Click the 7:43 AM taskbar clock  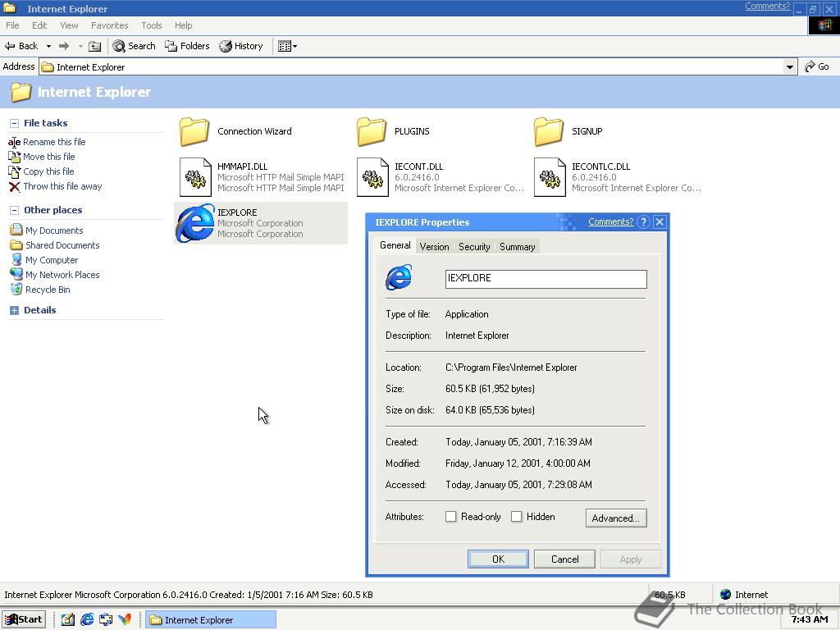[810, 619]
